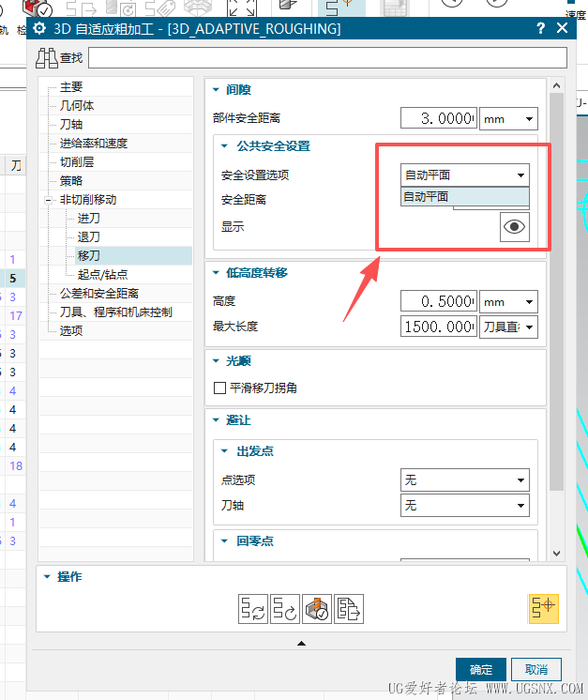
Task: Click the vertical scrollbar thumb in settings panel
Action: [x=556, y=292]
